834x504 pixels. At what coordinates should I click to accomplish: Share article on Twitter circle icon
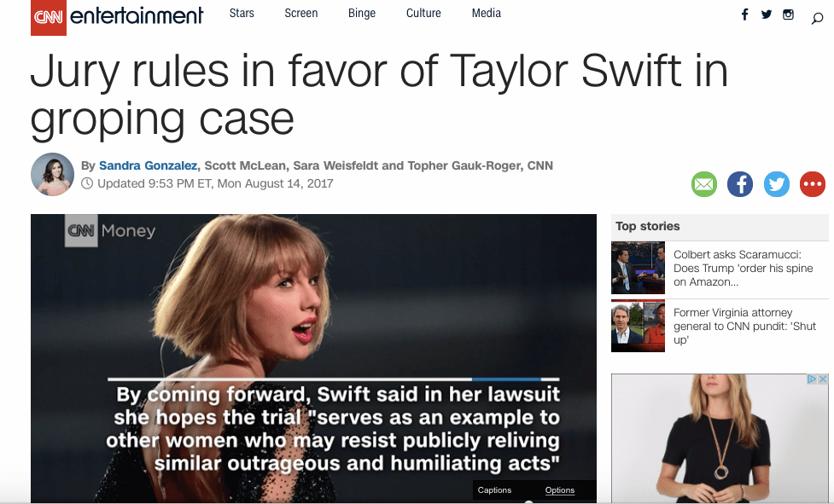click(777, 184)
